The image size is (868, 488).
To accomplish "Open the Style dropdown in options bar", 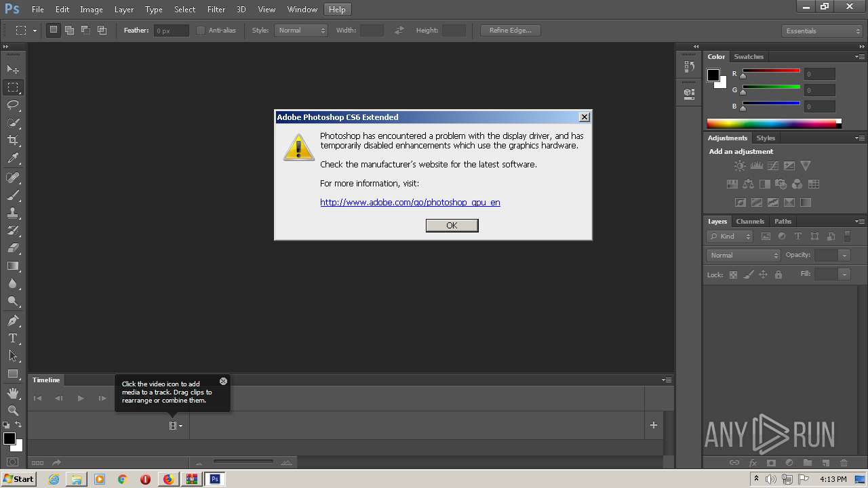I will [x=301, y=30].
